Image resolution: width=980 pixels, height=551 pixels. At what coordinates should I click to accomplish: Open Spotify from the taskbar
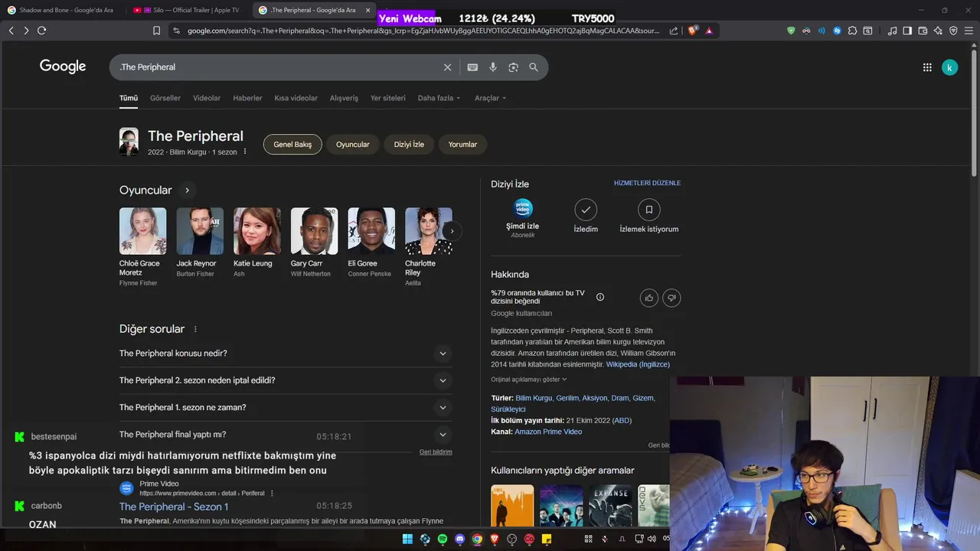(443, 540)
